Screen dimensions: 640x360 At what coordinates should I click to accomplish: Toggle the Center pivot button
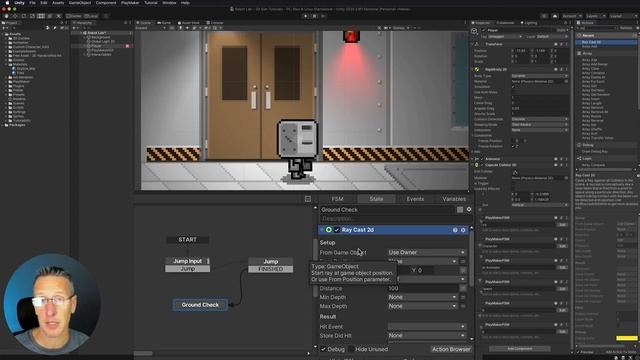click(x=74, y=16)
